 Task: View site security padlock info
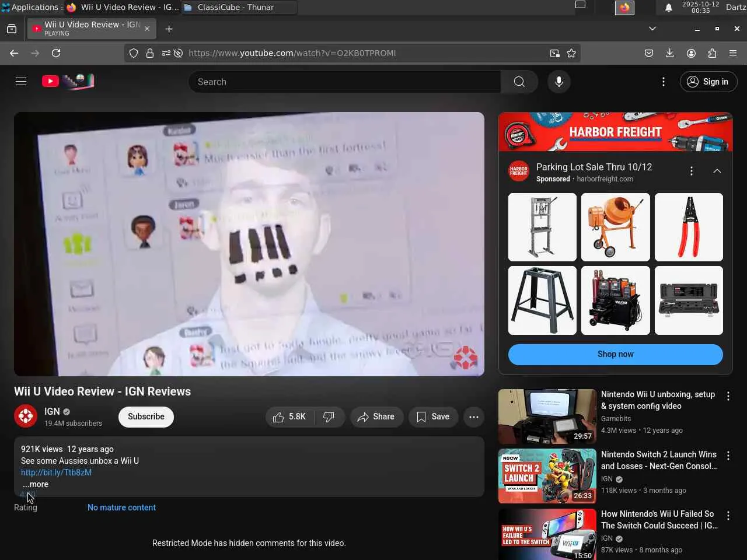150,53
